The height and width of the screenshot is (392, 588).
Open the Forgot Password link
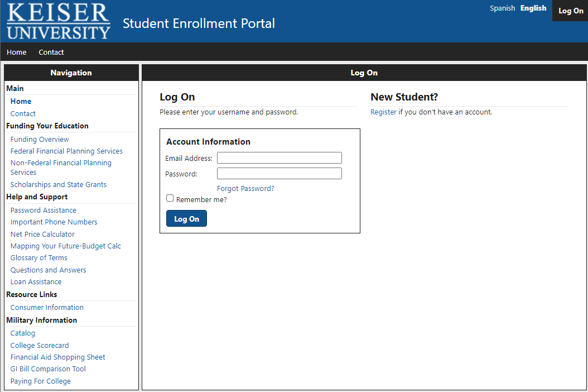pos(245,189)
